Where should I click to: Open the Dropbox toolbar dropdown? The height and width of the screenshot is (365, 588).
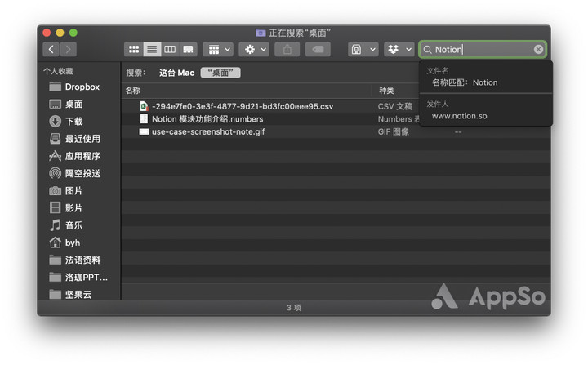click(399, 49)
